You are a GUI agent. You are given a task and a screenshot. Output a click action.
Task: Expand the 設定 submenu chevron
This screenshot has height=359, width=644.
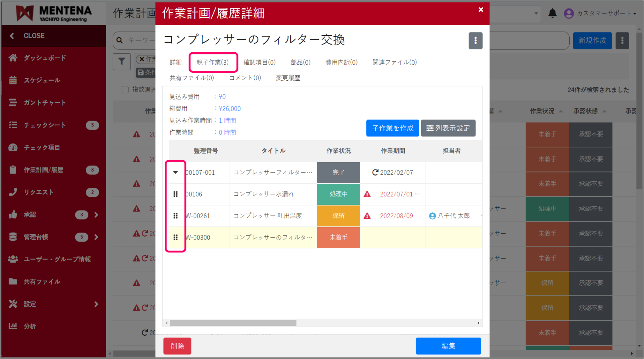[96, 304]
